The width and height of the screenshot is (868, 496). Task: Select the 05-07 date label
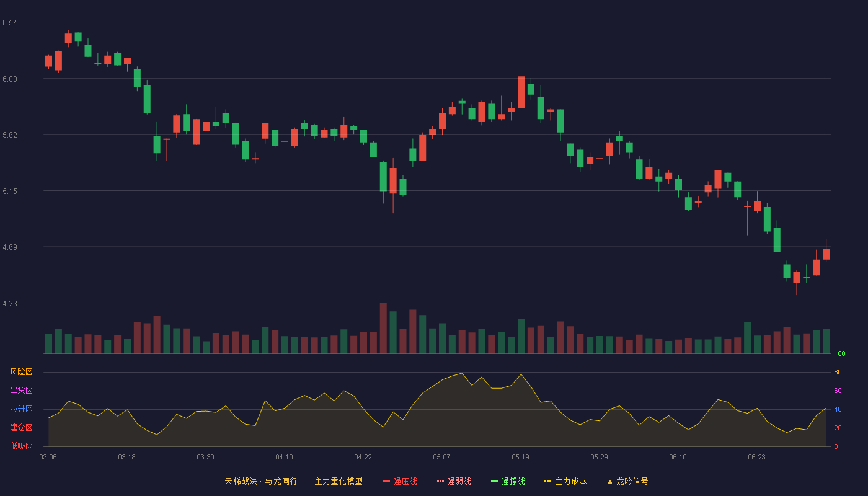coord(441,457)
